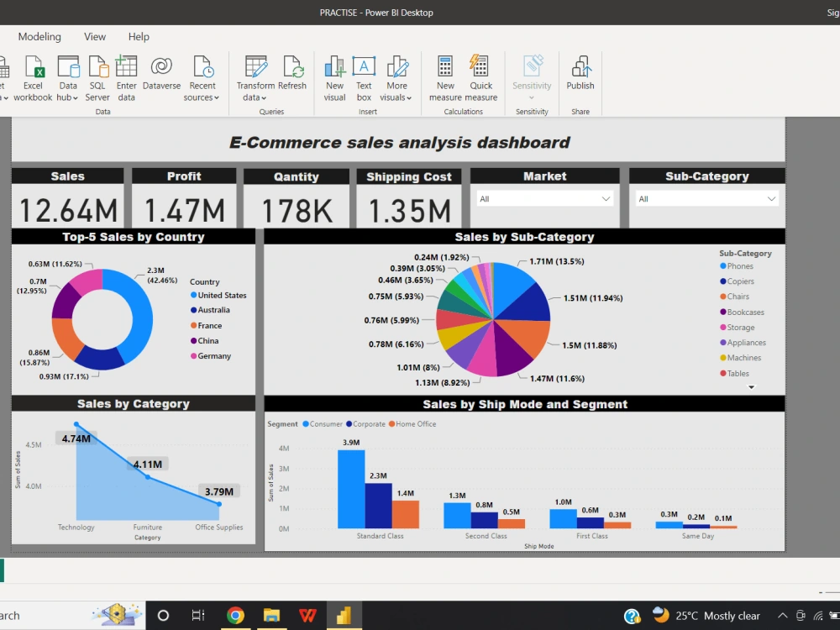Open the Market slicer dropdown
The height and width of the screenshot is (630, 840).
pos(606,199)
